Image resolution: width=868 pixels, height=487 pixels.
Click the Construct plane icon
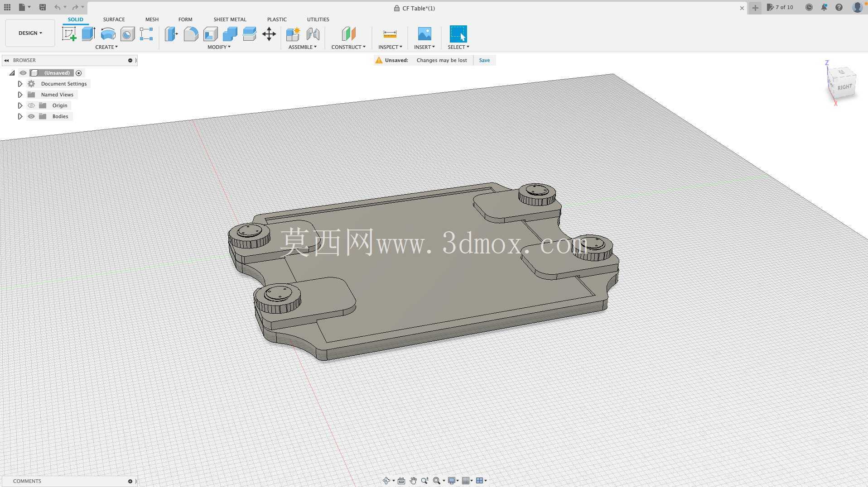[x=348, y=34]
